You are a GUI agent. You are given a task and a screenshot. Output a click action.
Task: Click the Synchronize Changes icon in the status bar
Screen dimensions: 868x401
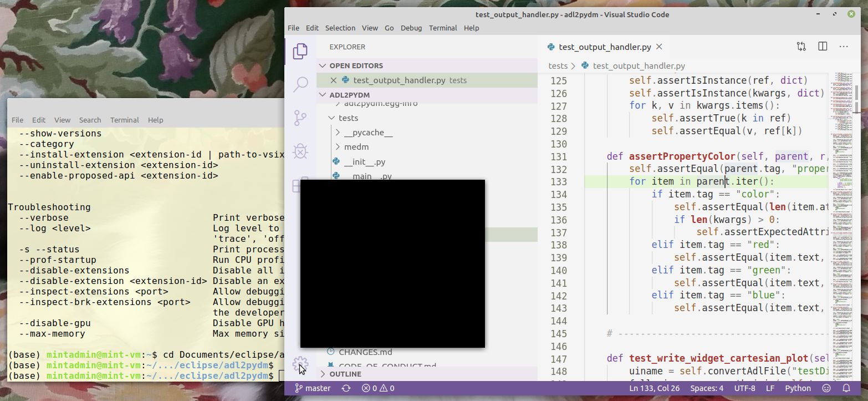pos(346,388)
